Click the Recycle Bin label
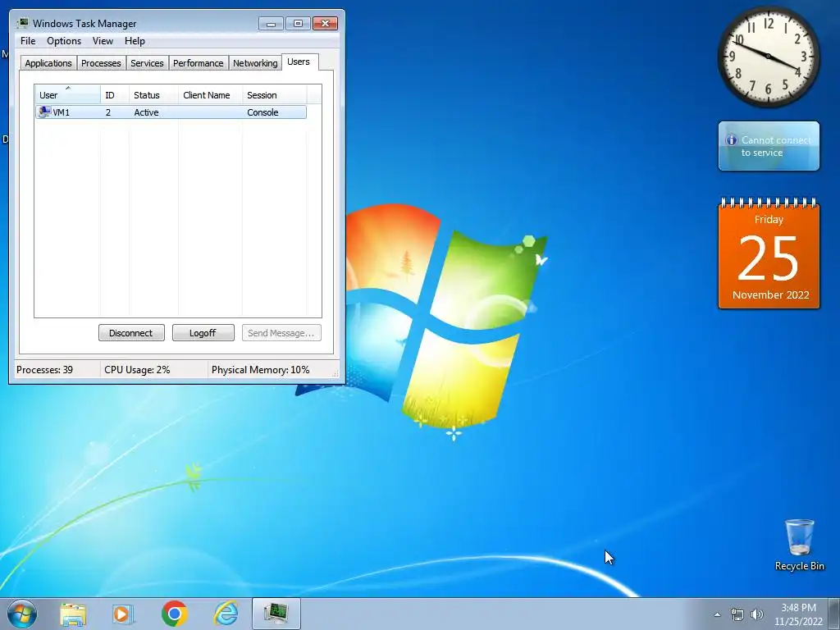The image size is (840, 630). 799,566
